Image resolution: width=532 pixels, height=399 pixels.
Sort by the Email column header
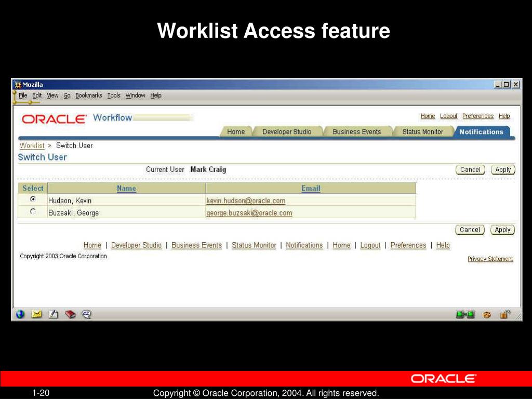coord(311,188)
